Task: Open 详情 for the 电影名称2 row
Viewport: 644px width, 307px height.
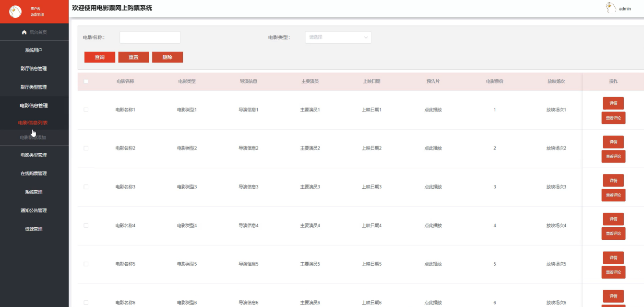Action: pyautogui.click(x=613, y=142)
